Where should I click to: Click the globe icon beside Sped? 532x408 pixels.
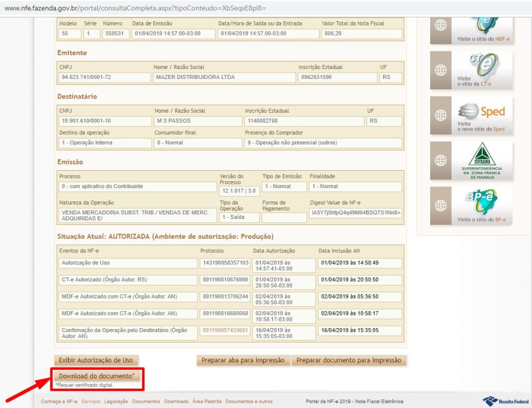441,115
